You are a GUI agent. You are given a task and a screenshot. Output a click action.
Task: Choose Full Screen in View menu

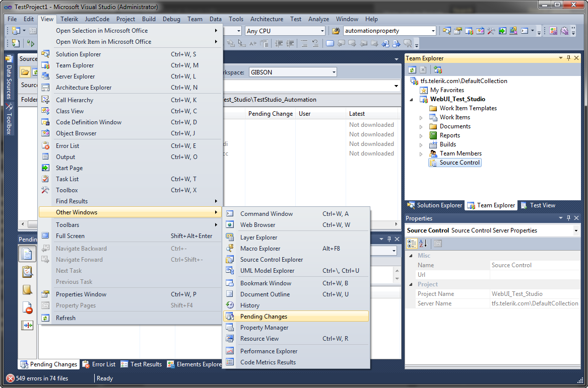pos(130,236)
